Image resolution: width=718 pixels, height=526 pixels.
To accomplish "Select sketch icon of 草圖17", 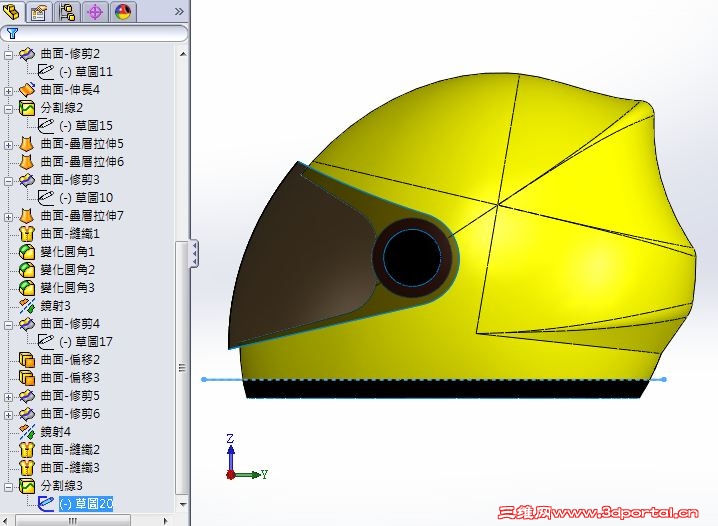I will 45,342.
